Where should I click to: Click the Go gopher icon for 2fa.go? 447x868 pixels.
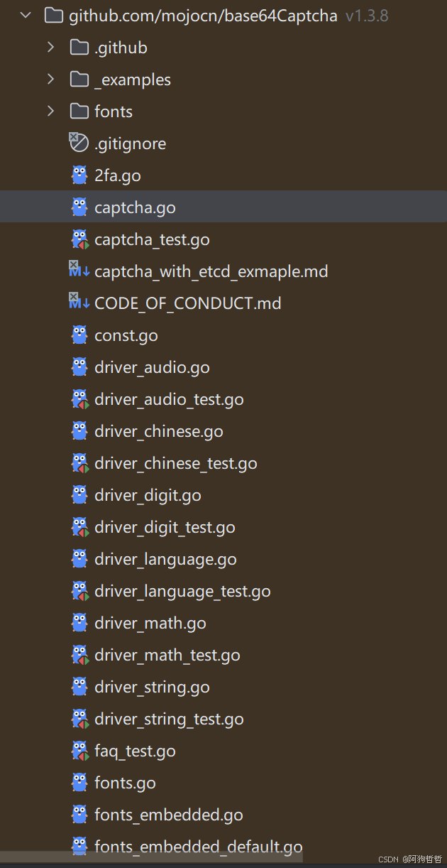[x=79, y=175]
